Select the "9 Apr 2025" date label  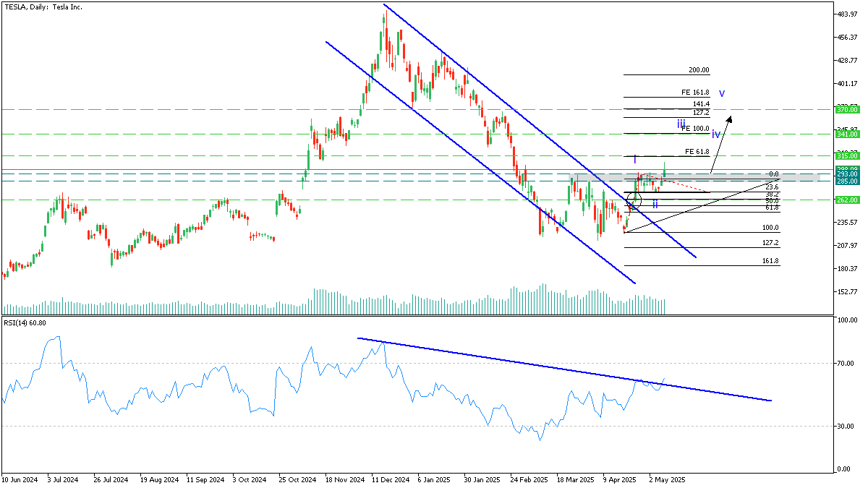[x=620, y=479]
